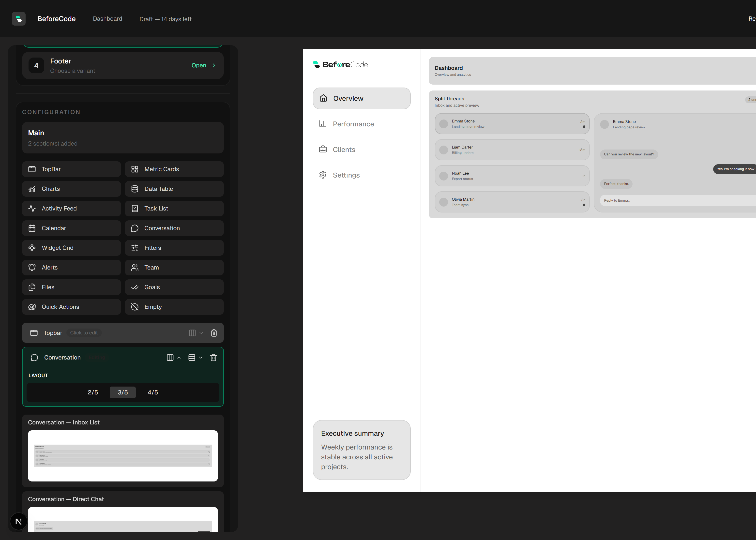Click the Performance bar chart icon
Image resolution: width=756 pixels, height=540 pixels.
tap(322, 124)
